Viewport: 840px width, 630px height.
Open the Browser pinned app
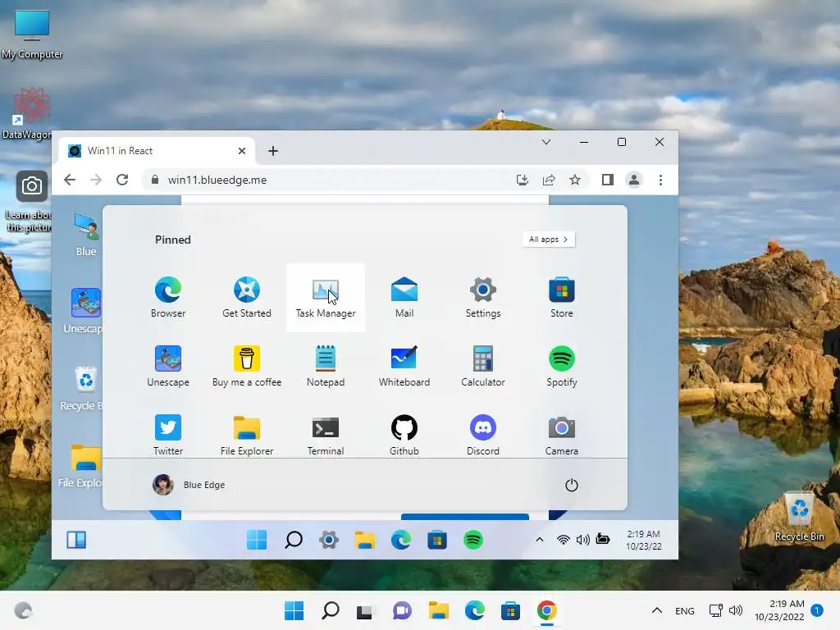click(167, 297)
